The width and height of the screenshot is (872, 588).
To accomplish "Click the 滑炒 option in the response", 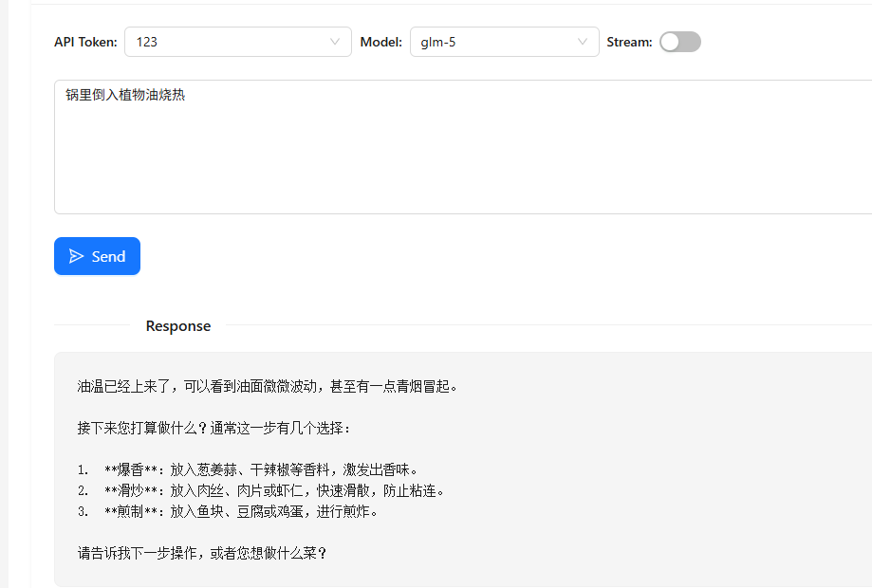I will point(130,490).
